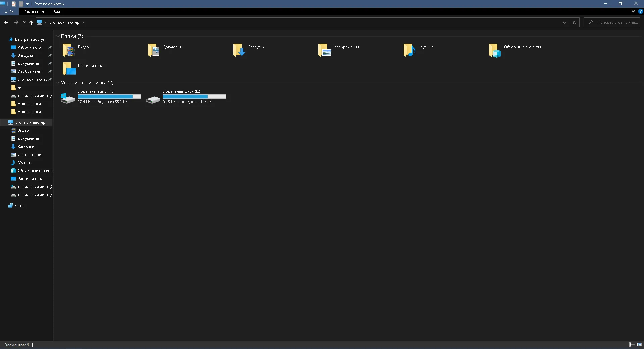The width and height of the screenshot is (644, 349).
Task: Select Локальный диск (C:) in navigation tree
Action: point(32,187)
